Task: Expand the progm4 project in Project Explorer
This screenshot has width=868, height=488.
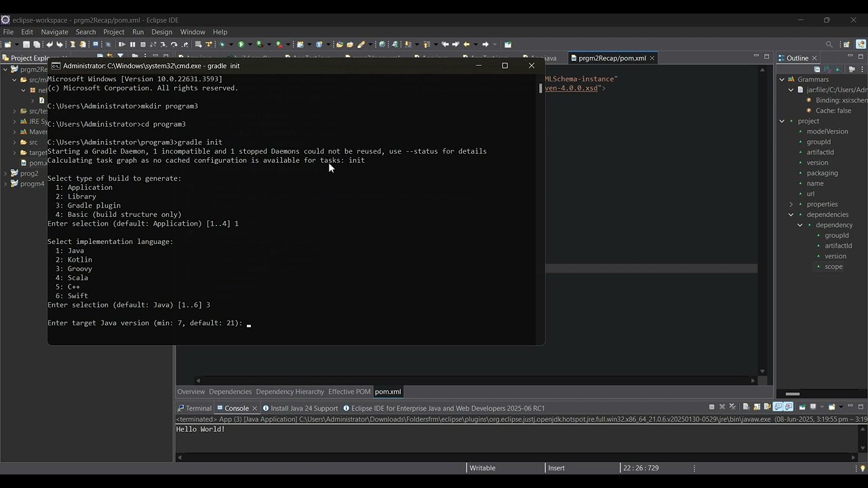Action: (x=5, y=184)
